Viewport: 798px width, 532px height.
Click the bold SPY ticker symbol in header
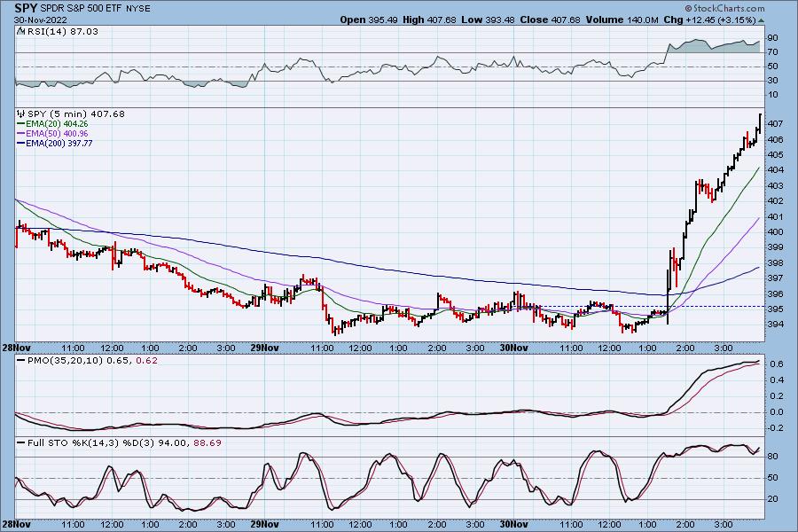26,8
